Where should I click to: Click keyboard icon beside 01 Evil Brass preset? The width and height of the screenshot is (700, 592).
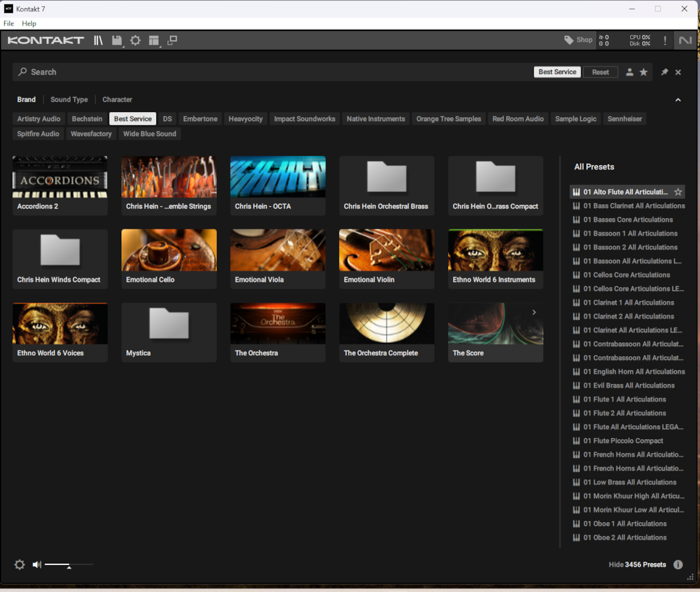point(576,386)
